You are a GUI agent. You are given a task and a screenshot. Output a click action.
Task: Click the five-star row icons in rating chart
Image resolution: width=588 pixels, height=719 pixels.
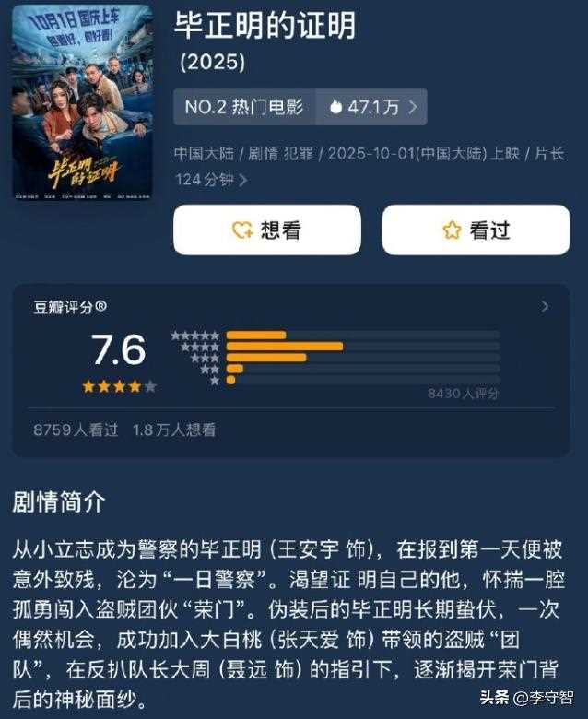pos(194,336)
